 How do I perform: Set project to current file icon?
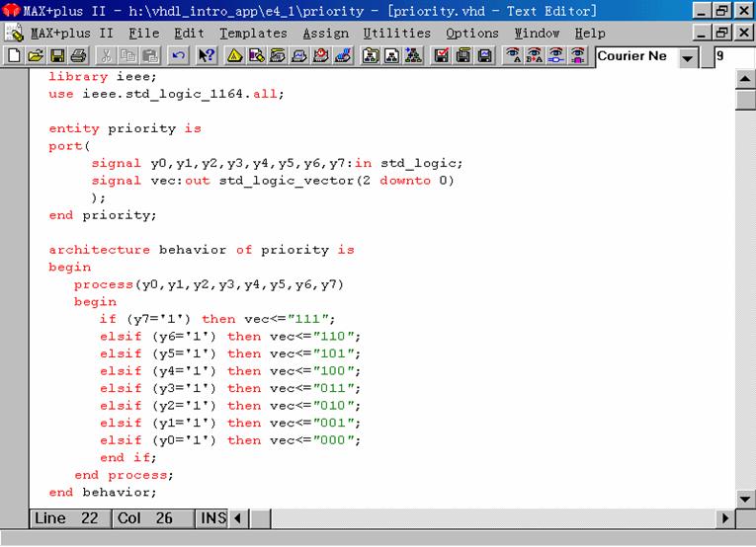click(392, 56)
